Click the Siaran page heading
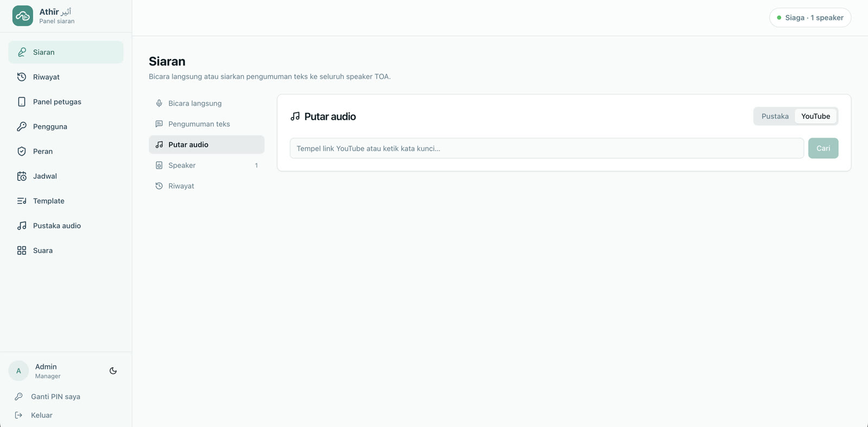This screenshot has width=868, height=427. click(x=167, y=61)
